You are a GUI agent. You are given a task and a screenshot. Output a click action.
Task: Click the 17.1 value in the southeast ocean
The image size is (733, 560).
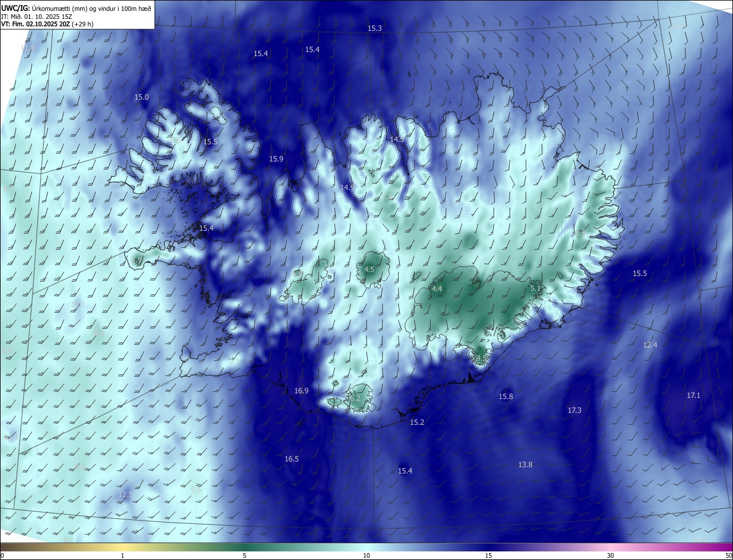click(x=693, y=396)
